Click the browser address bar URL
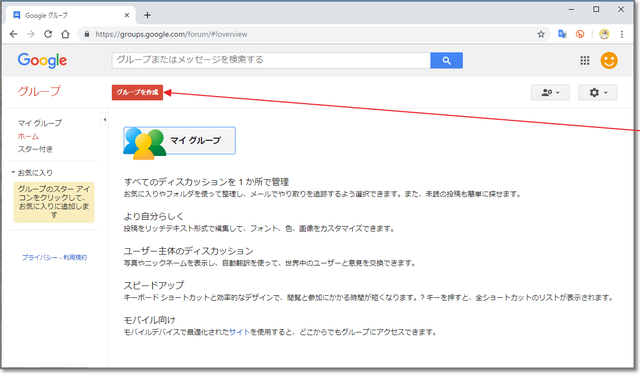Viewport: 640px width, 374px height. [x=171, y=34]
